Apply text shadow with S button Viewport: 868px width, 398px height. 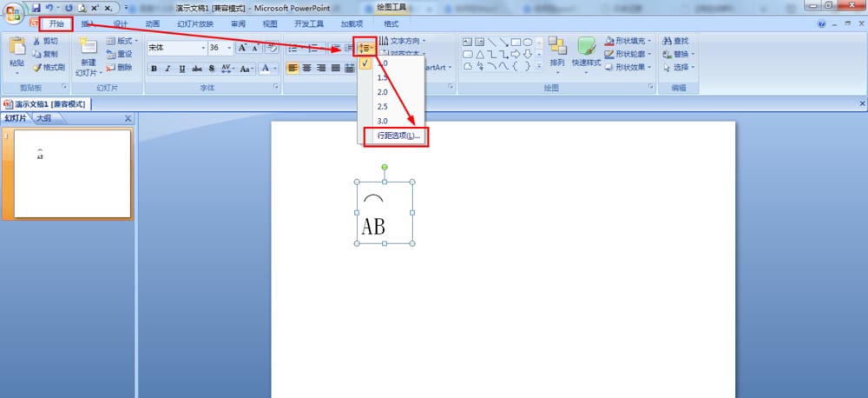tap(211, 69)
